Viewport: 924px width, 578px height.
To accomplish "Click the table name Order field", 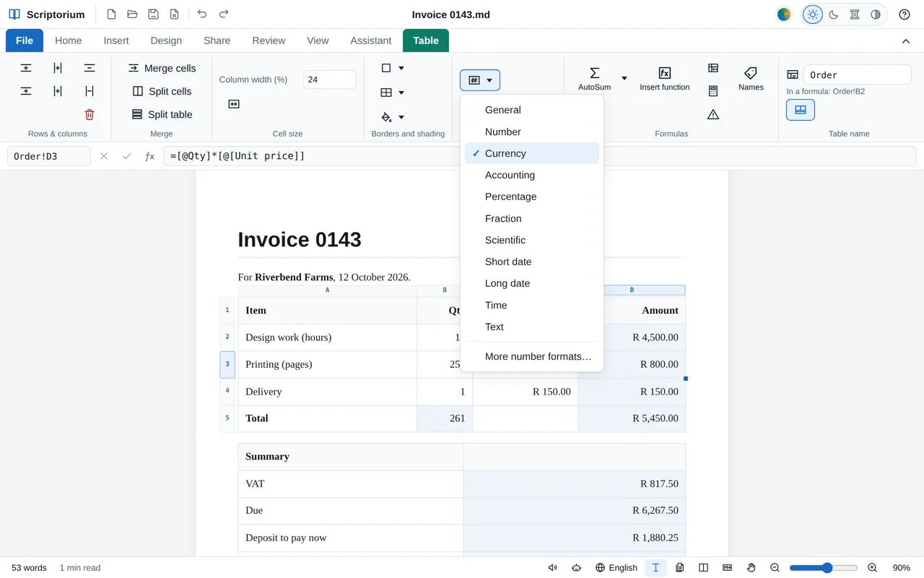I will [x=857, y=74].
